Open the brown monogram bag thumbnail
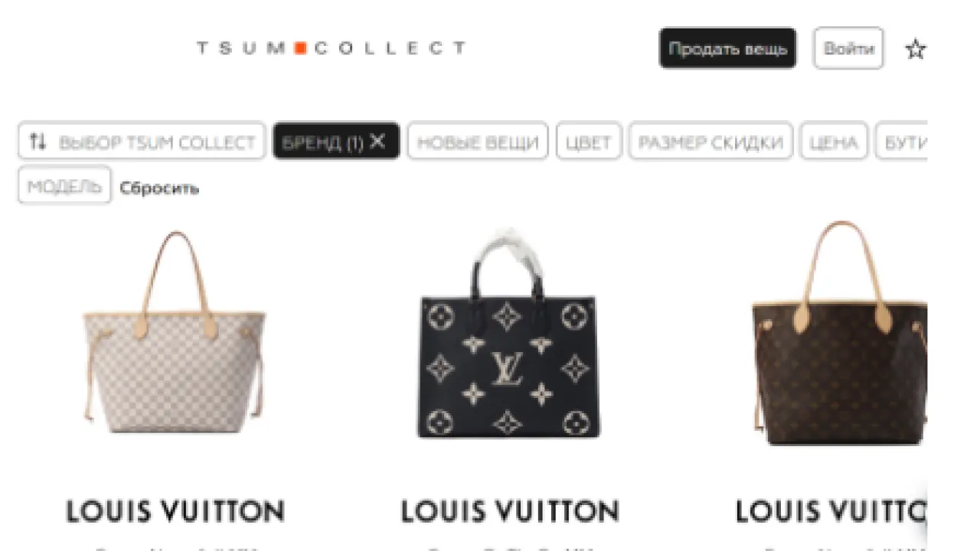The width and height of the screenshot is (980, 551). point(839,332)
